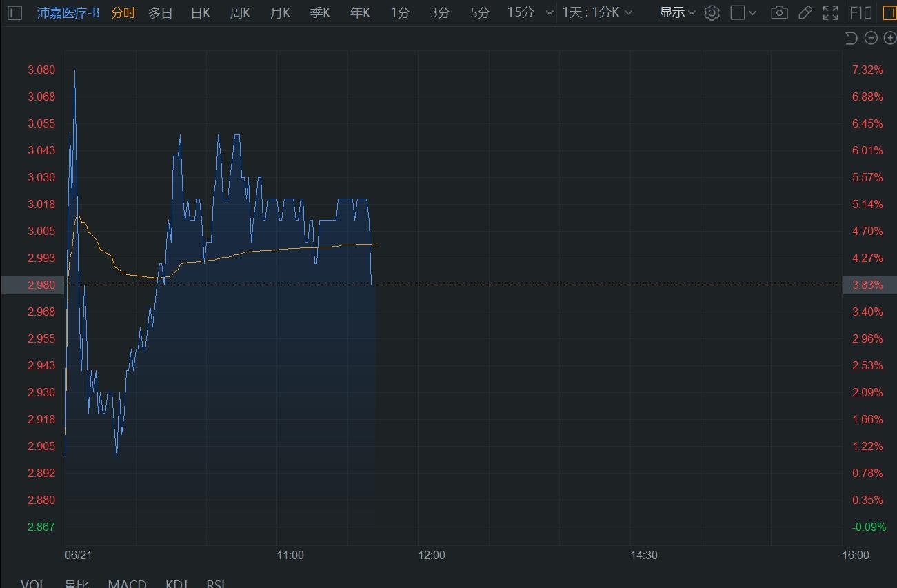
Task: Switch to 周K chart tab
Action: pyautogui.click(x=240, y=12)
